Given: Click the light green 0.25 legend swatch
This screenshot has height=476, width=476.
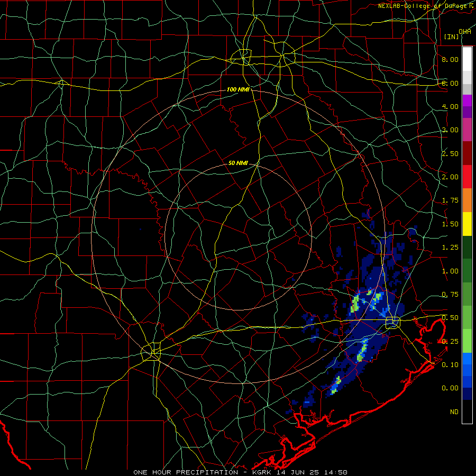Looking at the screenshot, I should (467, 341).
